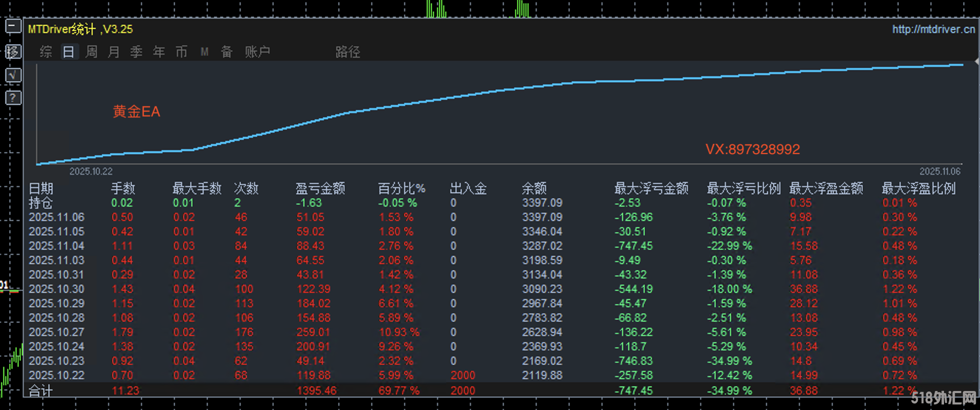Switch to the 综 summary tab
The image size is (980, 410).
point(46,52)
